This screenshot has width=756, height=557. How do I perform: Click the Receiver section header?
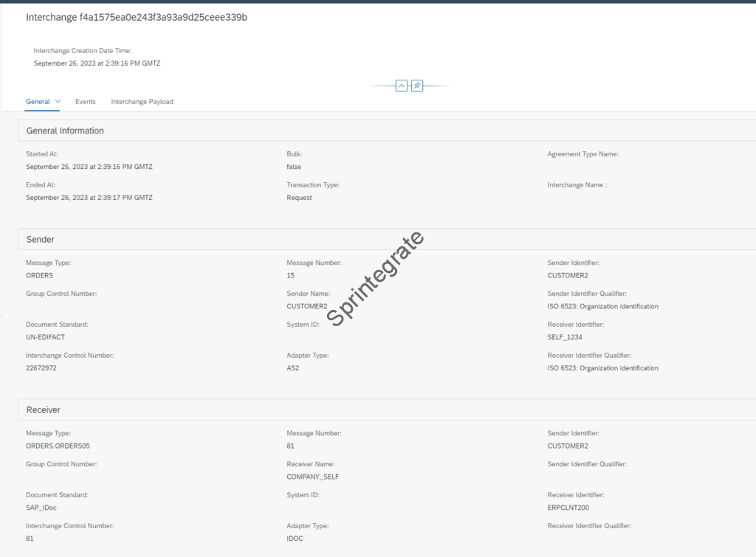pos(44,409)
